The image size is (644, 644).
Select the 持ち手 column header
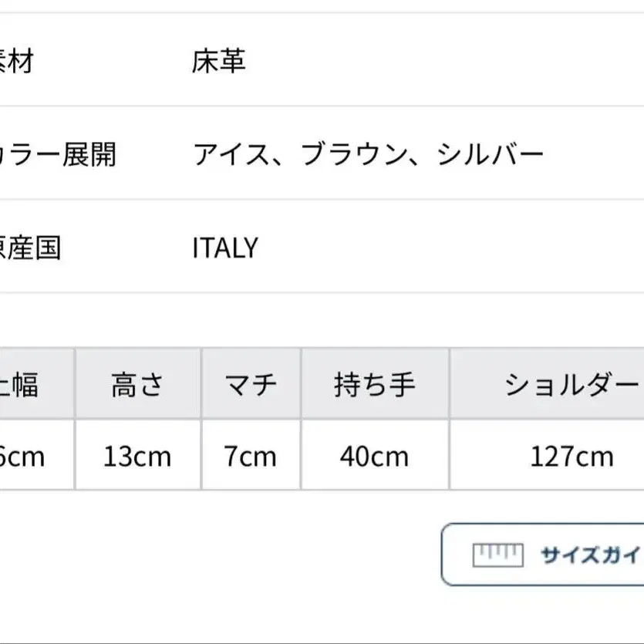point(375,384)
